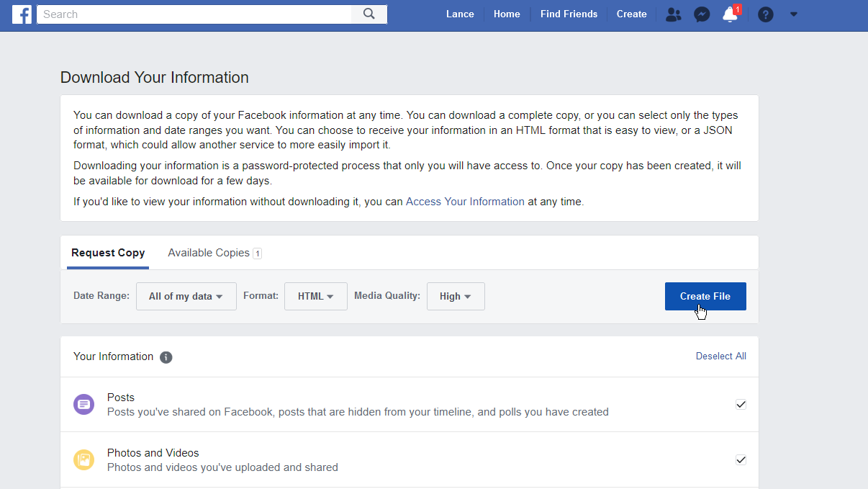Image resolution: width=868 pixels, height=489 pixels.
Task: Click the purple Posts icon
Action: tap(84, 405)
